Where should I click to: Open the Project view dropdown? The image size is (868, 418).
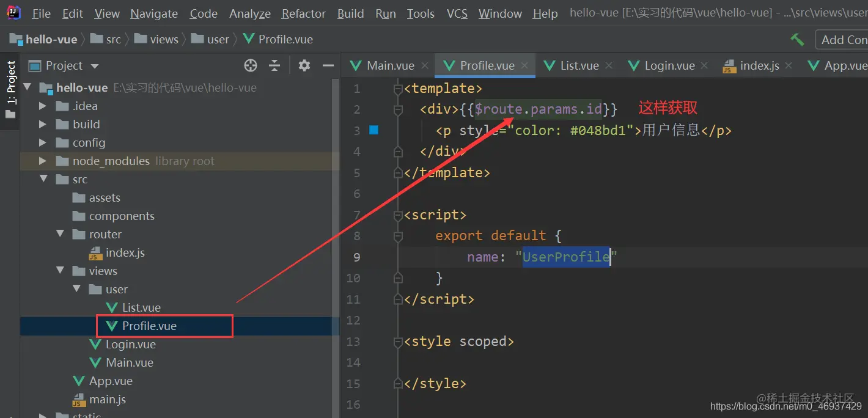(x=94, y=66)
